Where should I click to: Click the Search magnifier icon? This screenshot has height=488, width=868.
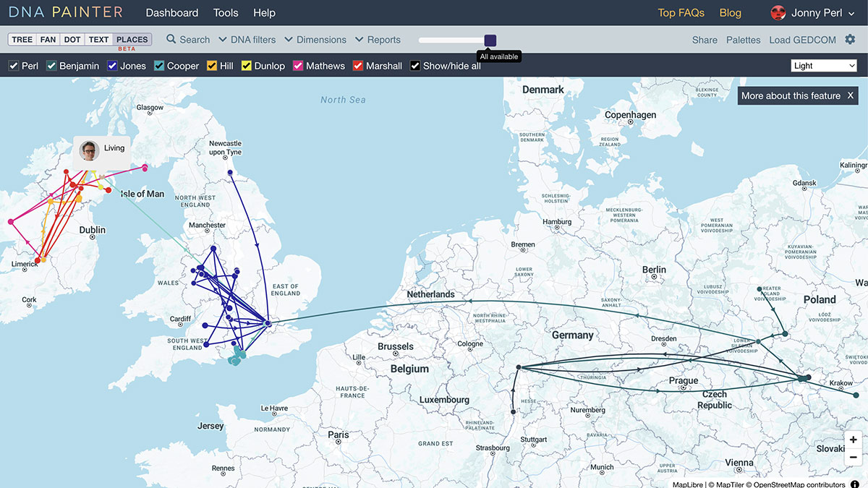[x=171, y=40]
